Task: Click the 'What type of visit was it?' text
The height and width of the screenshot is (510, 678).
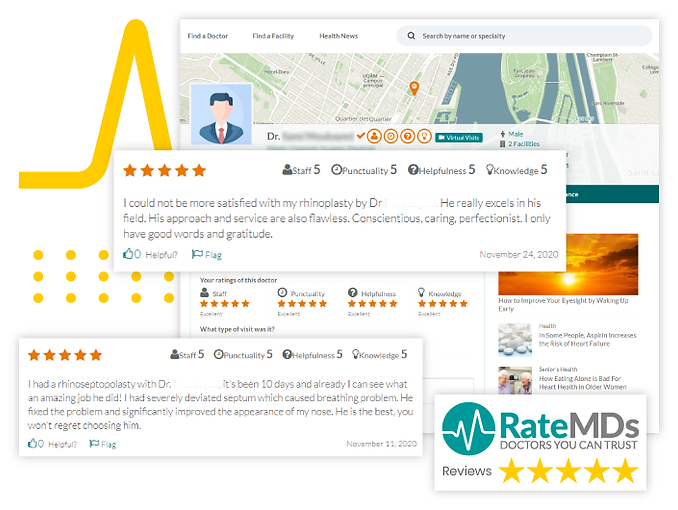Action: click(x=237, y=329)
